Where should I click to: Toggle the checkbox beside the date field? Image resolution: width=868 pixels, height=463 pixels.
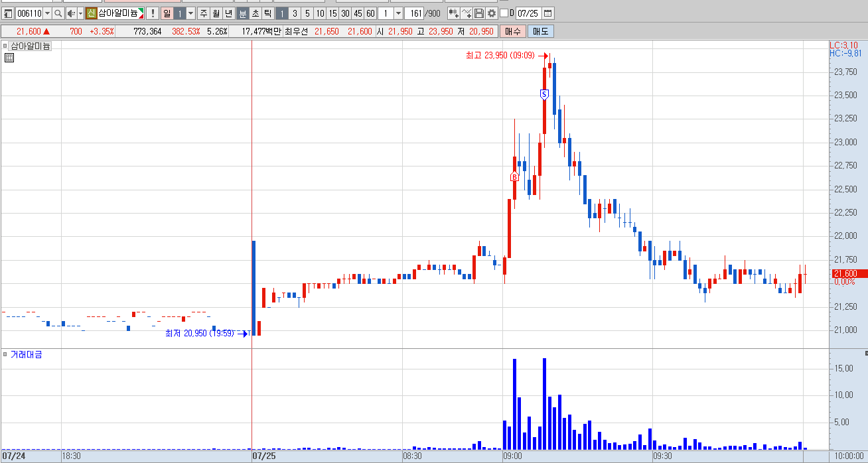pyautogui.click(x=504, y=13)
